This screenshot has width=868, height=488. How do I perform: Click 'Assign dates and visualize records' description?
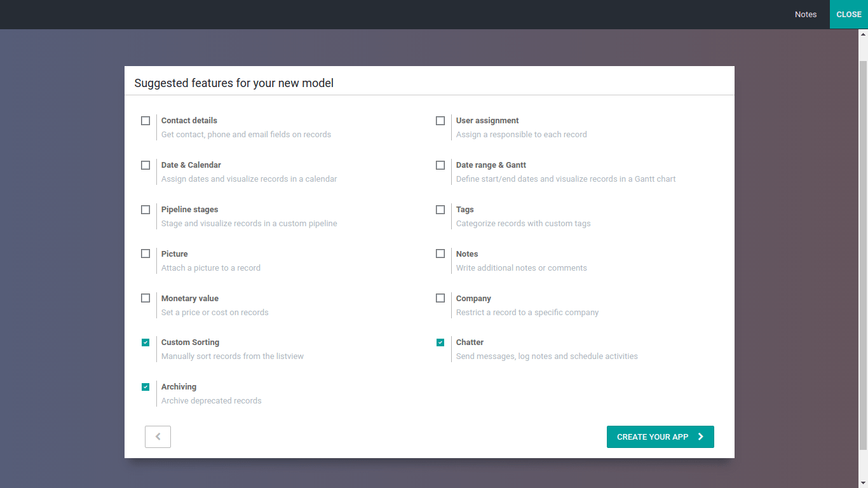pyautogui.click(x=249, y=179)
